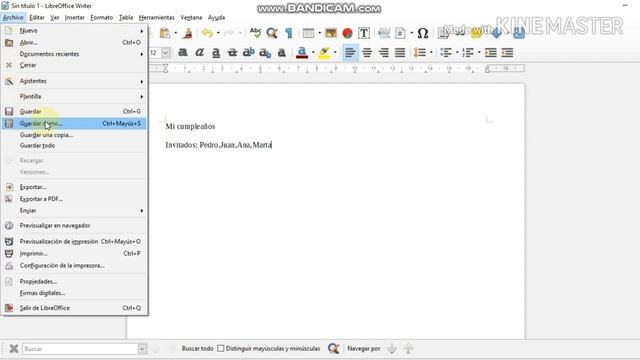The image size is (640, 360).
Task: Apply subscript formatting icon
Action: click(x=265, y=53)
